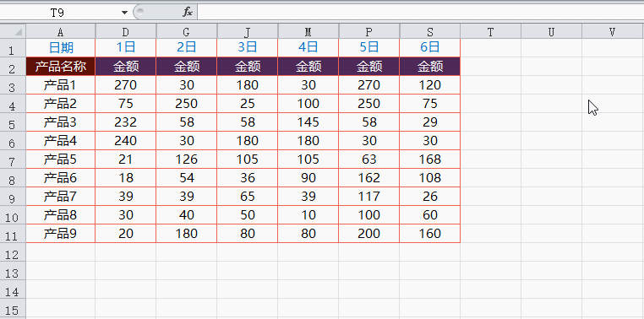Select column A header
Viewport: 644px width, 319px height.
(x=61, y=31)
